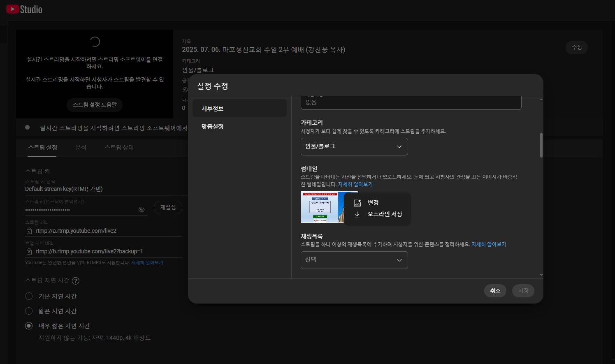Image resolution: width=615 pixels, height=364 pixels.
Task: Click the chevron arrow in 인물/블로그 dropdown
Action: 399,147
